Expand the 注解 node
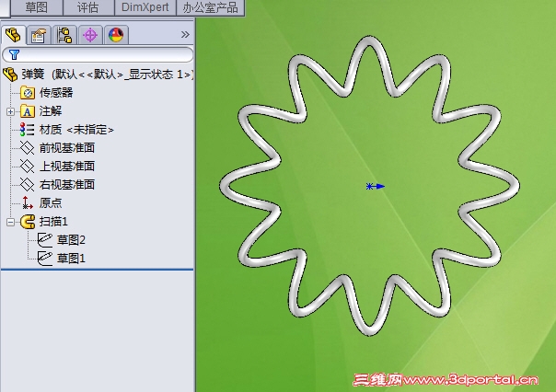Viewport: 556px width, 392px height. click(10, 111)
